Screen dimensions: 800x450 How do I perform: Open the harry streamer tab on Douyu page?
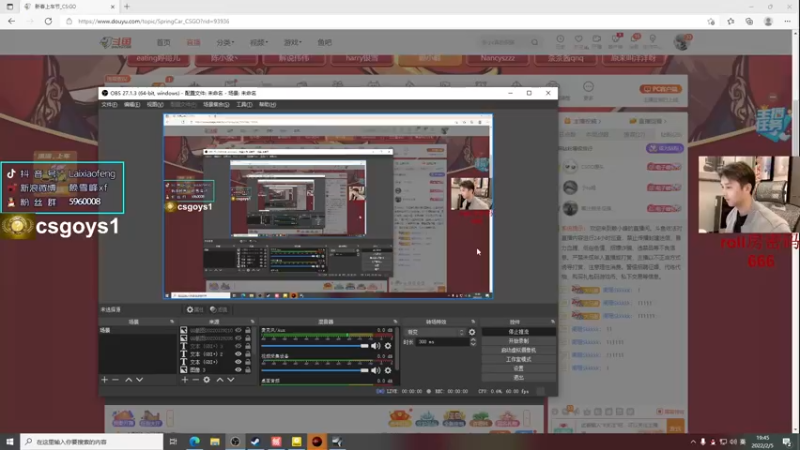(x=362, y=59)
